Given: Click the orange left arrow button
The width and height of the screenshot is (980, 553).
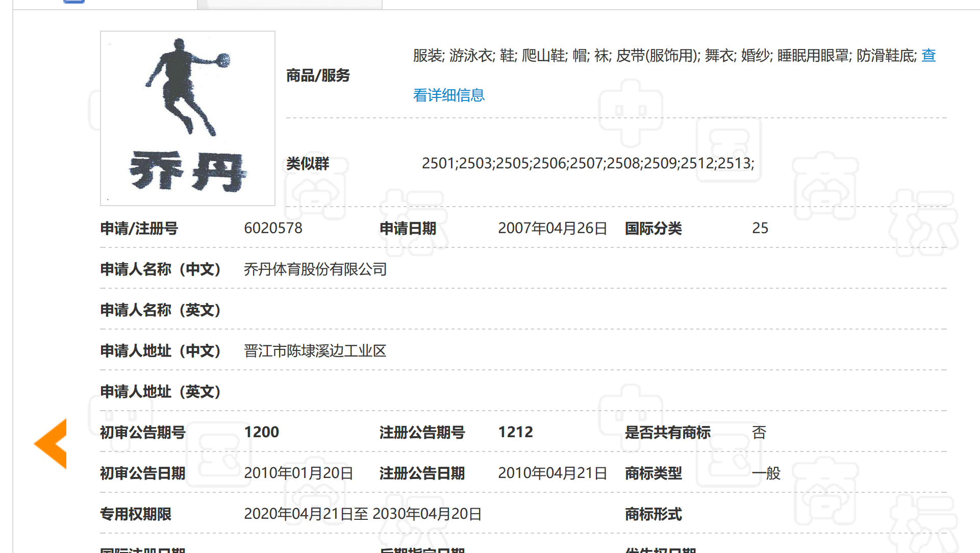Looking at the screenshot, I should point(51,443).
